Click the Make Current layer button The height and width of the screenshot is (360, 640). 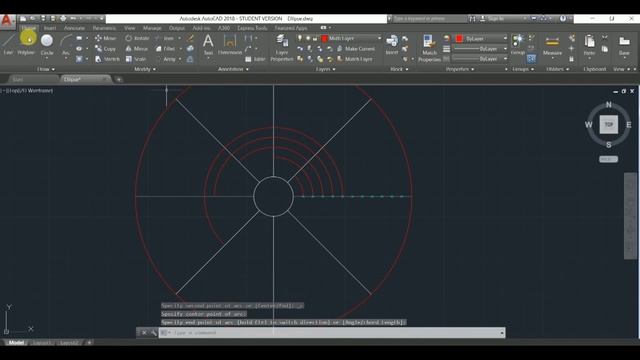(356, 49)
